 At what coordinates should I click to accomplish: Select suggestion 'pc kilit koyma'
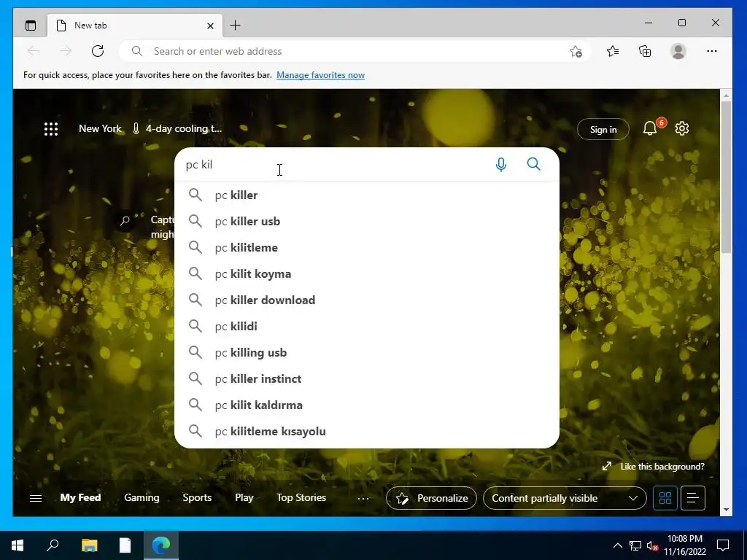tap(367, 273)
